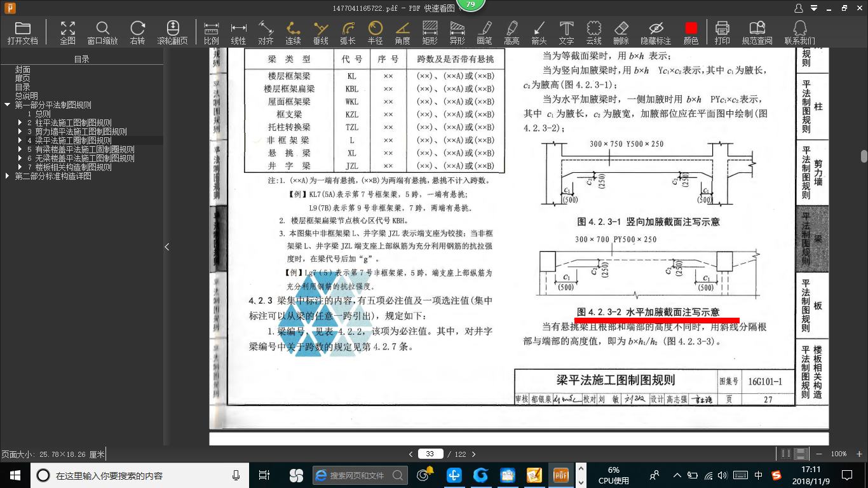Open Windows notification center

coord(846,475)
